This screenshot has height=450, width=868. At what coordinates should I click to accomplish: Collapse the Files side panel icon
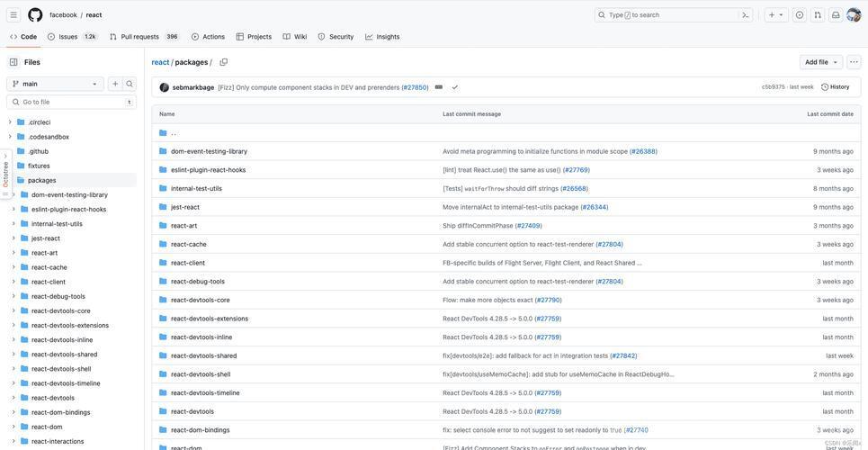(13, 62)
